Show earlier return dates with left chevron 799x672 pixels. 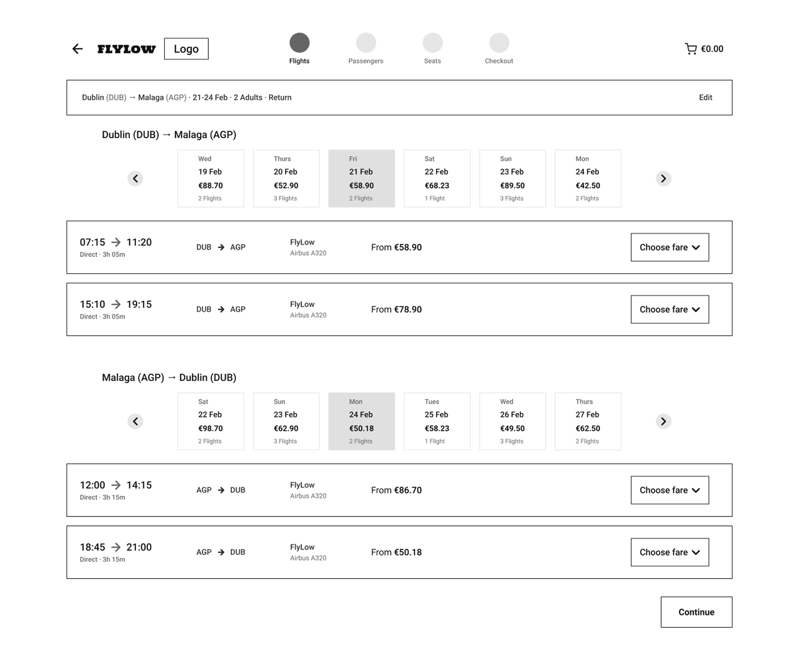(x=135, y=421)
